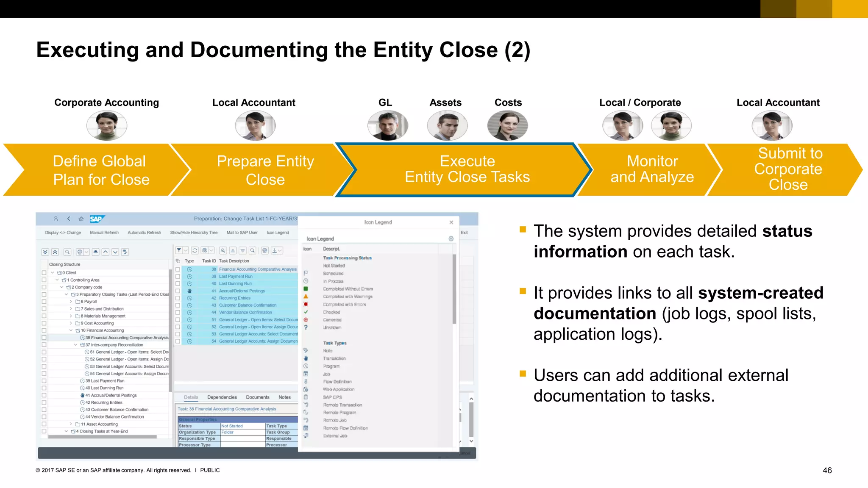Click the Icon Legend dialog vertical scrollbar

pos(454,288)
